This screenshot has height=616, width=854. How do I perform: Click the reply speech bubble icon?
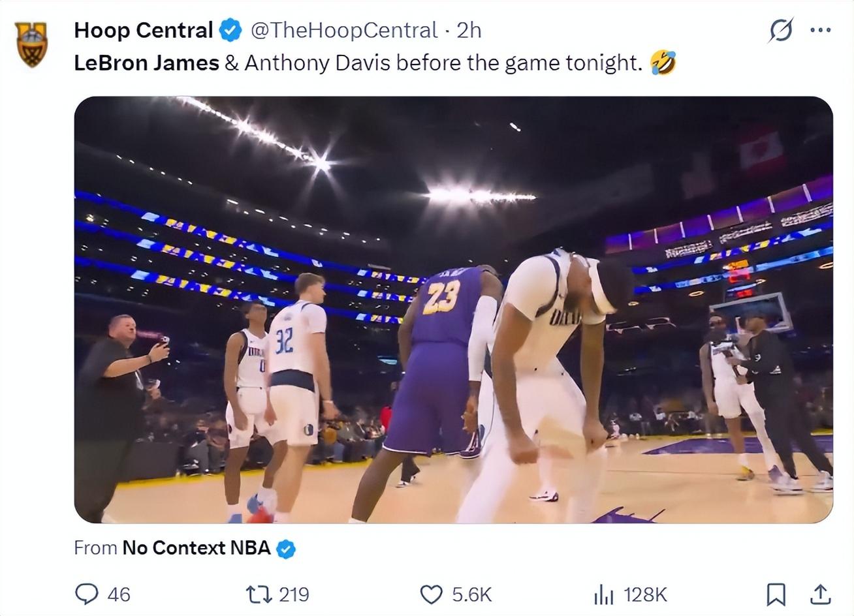(x=86, y=594)
